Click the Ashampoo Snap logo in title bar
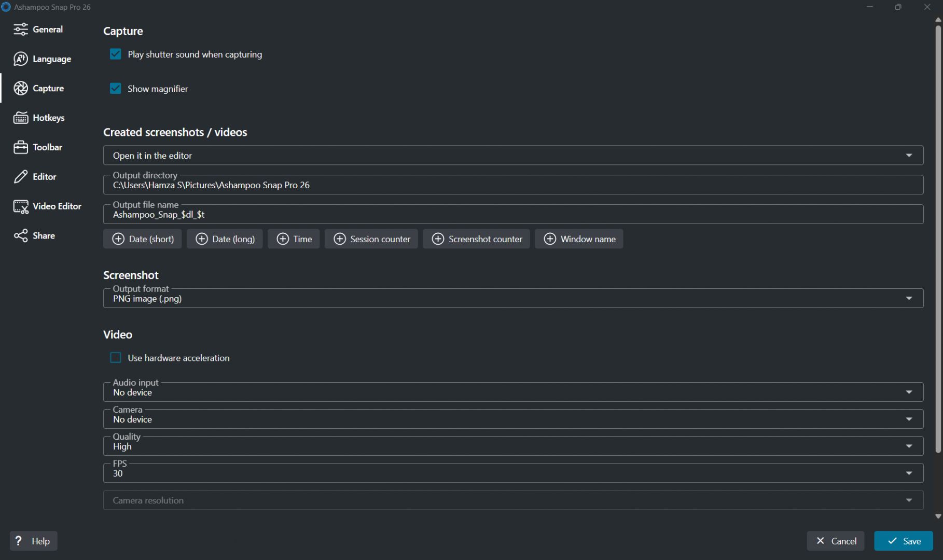This screenshot has width=943, height=560. point(6,7)
